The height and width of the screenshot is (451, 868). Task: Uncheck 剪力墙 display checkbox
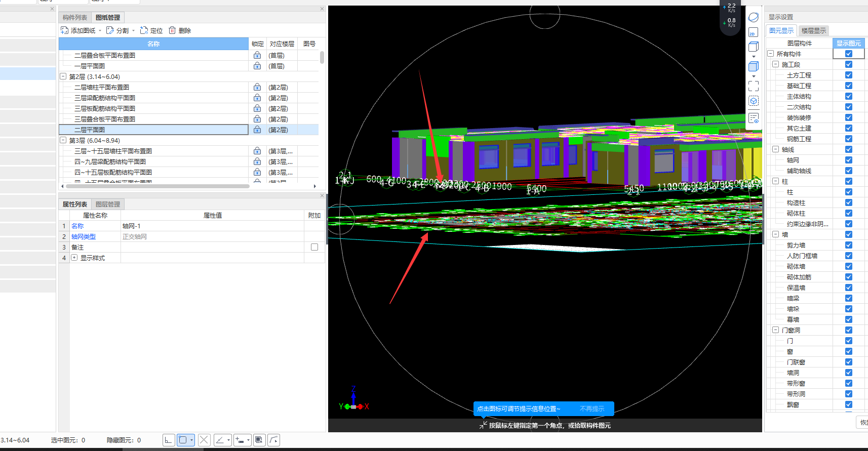click(x=849, y=245)
